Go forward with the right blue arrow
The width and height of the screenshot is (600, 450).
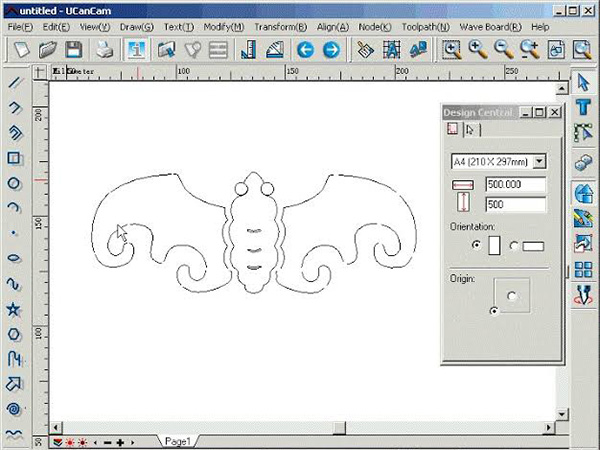[x=331, y=50]
